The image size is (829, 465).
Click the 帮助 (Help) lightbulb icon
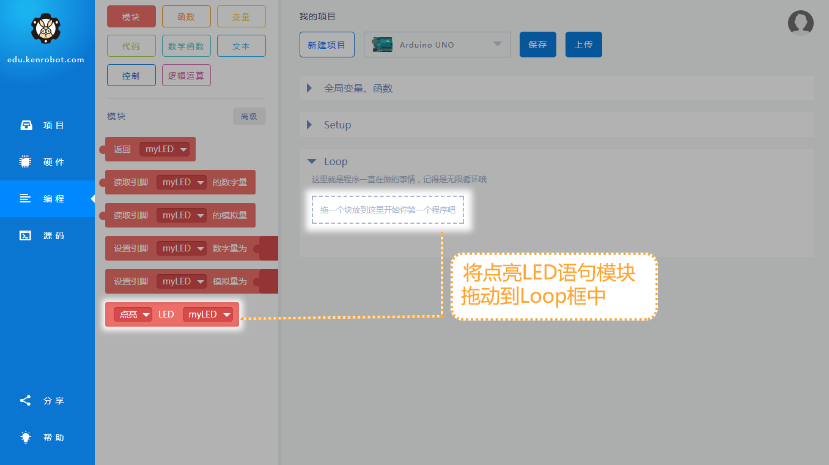coord(27,437)
